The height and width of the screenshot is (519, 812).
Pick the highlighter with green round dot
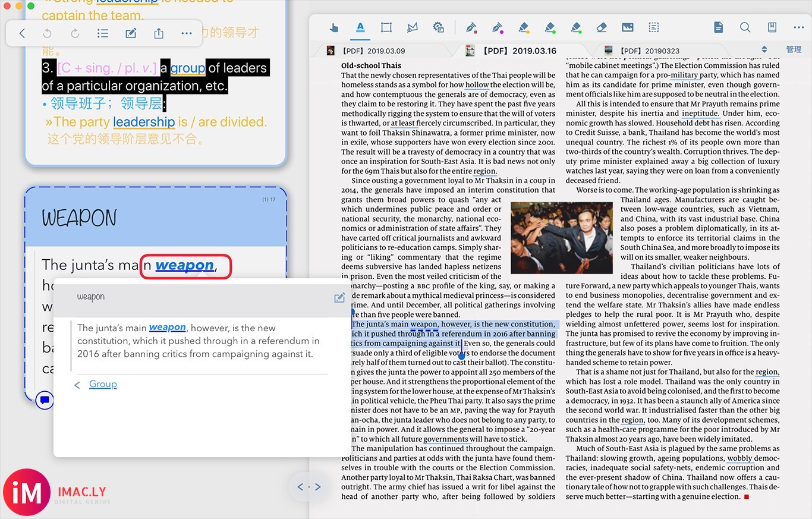pos(550,27)
